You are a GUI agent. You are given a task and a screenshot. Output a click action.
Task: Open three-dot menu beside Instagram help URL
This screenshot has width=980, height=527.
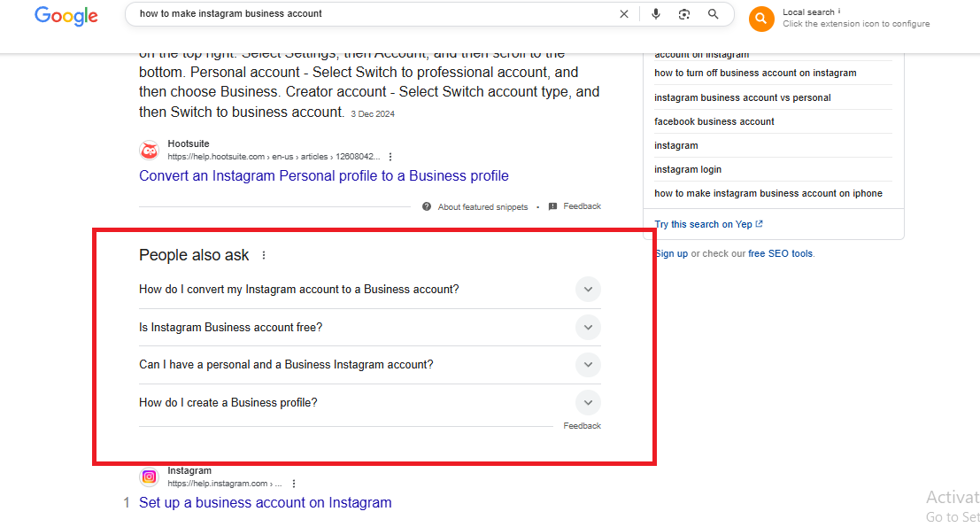[x=294, y=484]
